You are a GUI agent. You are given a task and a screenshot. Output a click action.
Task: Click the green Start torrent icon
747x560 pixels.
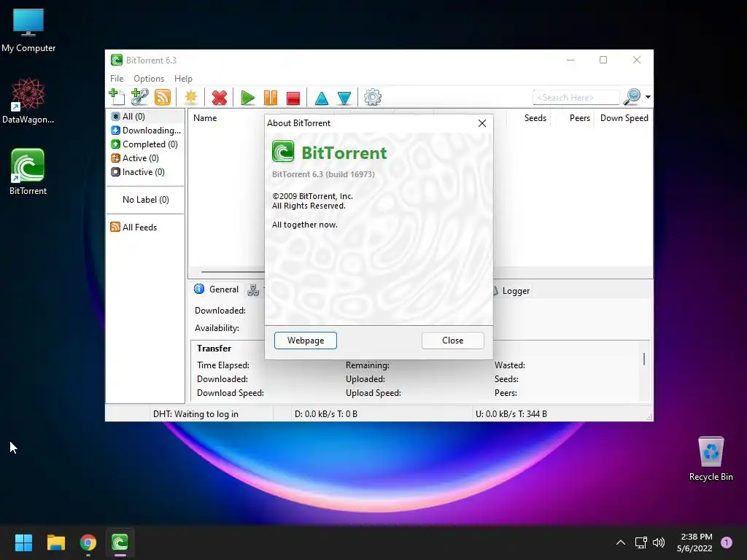(x=247, y=98)
